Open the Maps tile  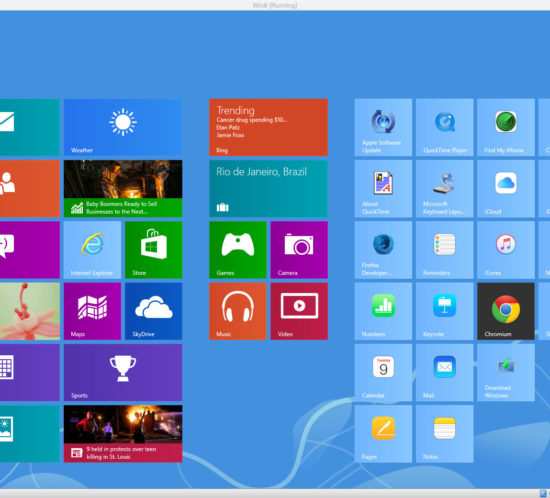[x=92, y=311]
